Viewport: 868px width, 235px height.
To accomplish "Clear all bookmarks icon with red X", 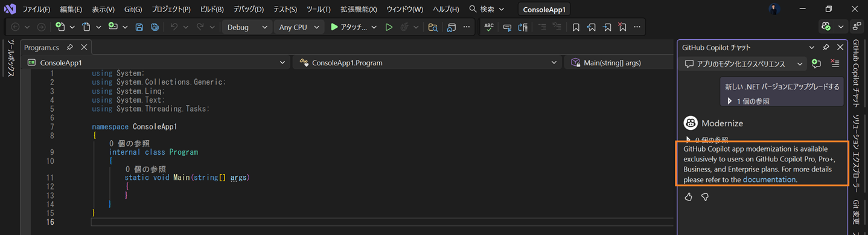I will pos(622,27).
